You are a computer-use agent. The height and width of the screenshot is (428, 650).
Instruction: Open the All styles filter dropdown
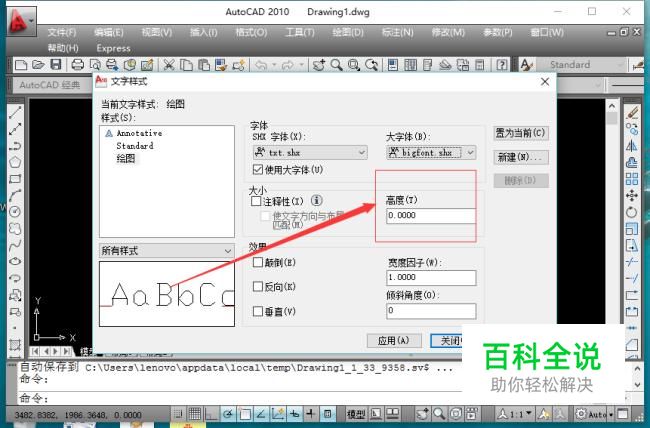click(x=167, y=251)
